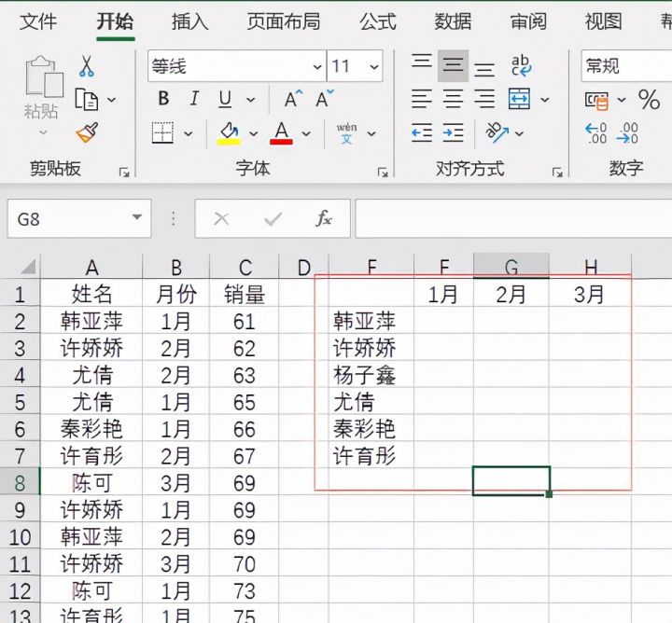Click the Insert Function fx icon

(x=323, y=218)
